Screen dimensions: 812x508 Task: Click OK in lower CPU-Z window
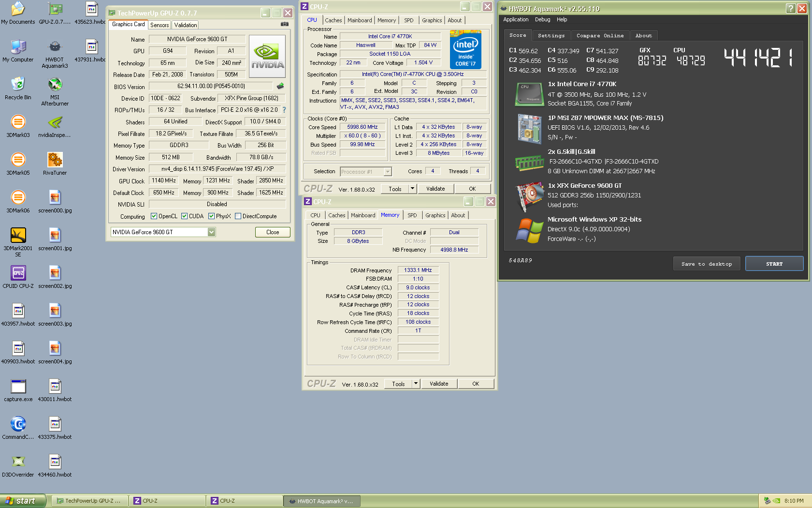476,384
